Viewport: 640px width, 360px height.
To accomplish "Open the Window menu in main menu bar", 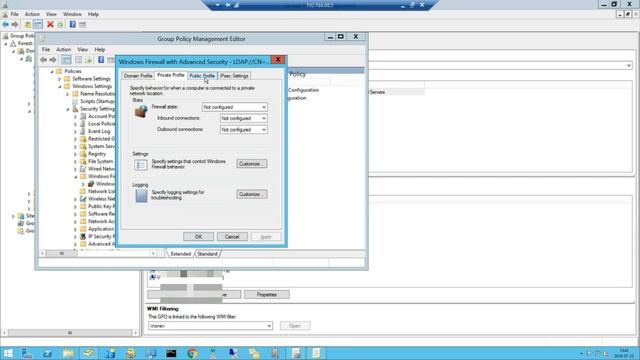I will 72,14.
